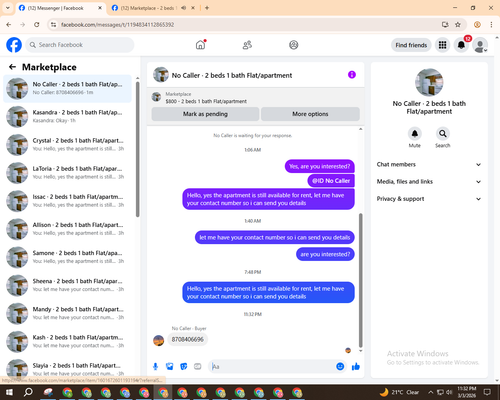The width and height of the screenshot is (500, 400).
Task: Click More options button
Action: [x=310, y=114]
